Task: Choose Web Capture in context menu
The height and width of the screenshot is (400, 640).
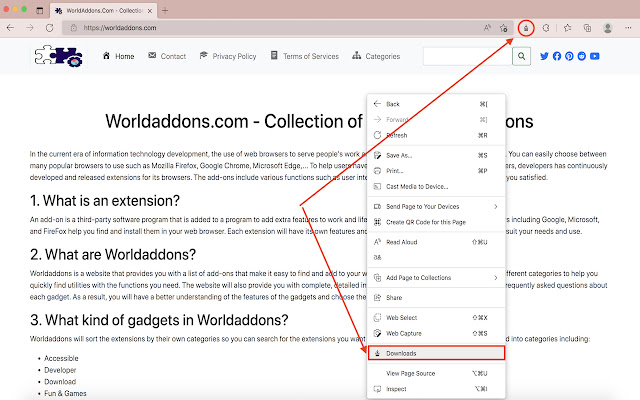Action: click(436, 333)
